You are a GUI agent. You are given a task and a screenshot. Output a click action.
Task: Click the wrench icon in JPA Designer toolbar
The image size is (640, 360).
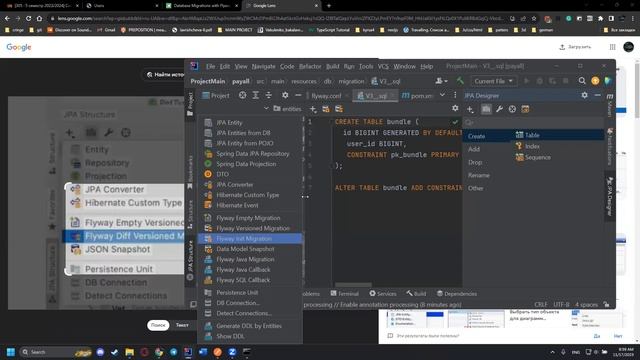click(x=499, y=109)
